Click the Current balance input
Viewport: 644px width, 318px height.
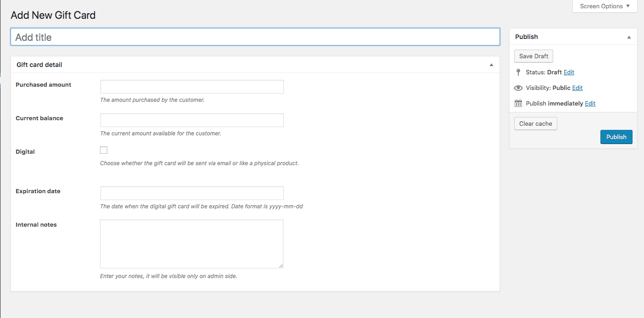[x=192, y=120]
